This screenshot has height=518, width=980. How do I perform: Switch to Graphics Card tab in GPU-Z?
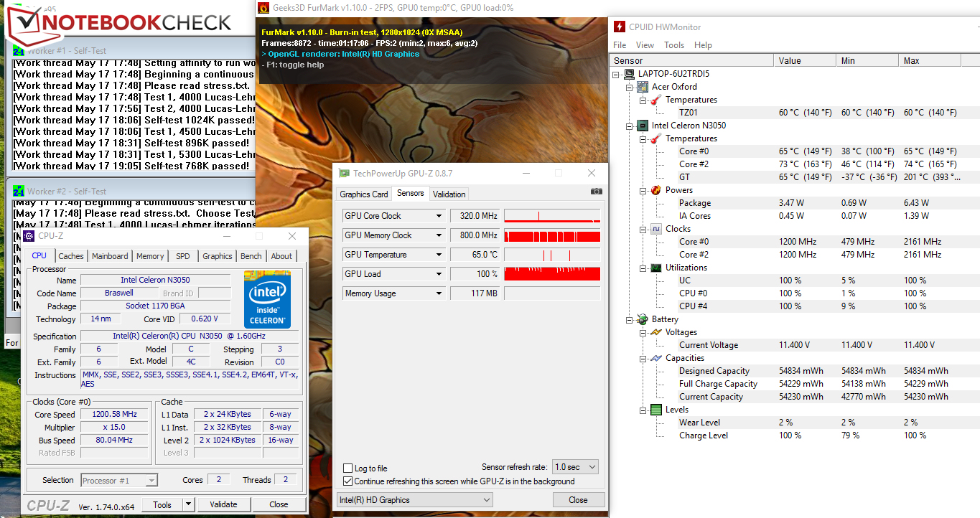(x=363, y=194)
